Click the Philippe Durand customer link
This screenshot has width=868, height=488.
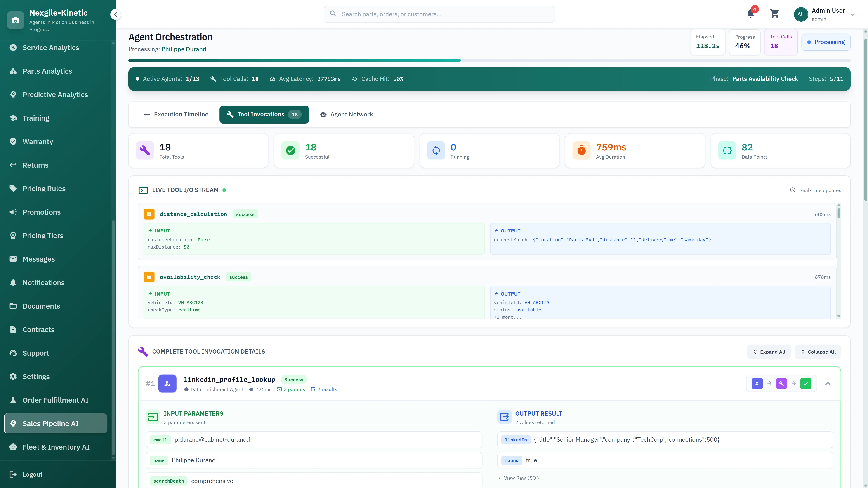[184, 49]
